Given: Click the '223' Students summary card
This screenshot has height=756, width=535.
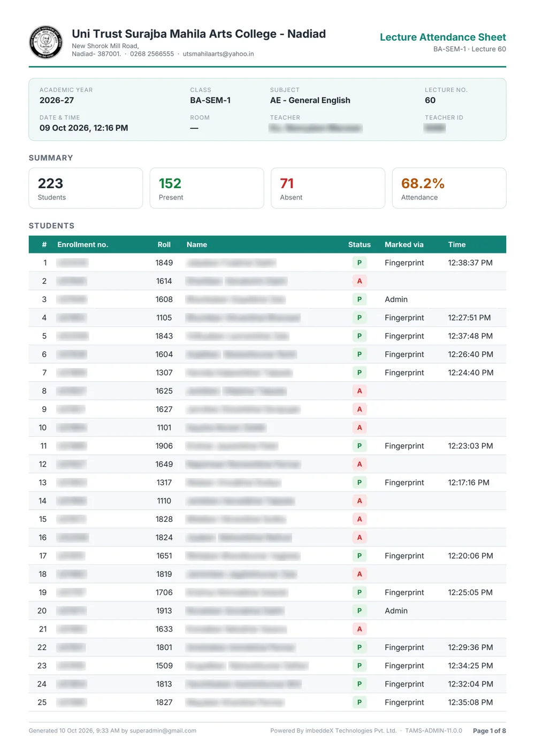Looking at the screenshot, I should (86, 188).
